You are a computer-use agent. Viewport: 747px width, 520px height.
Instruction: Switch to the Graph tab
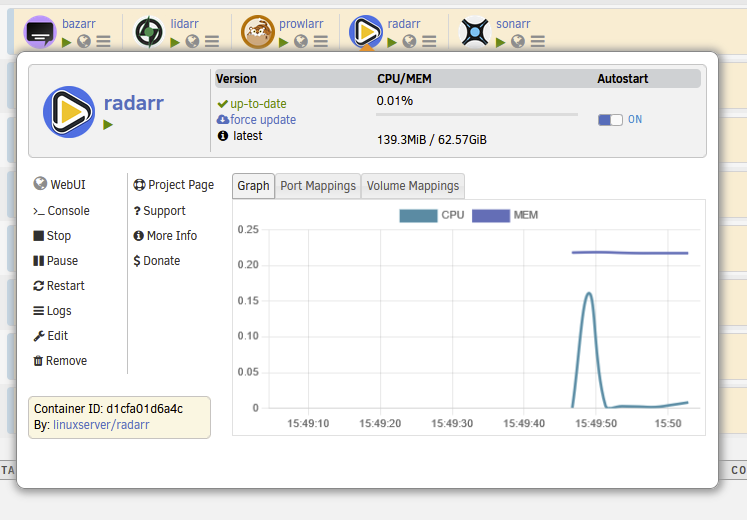(x=253, y=186)
